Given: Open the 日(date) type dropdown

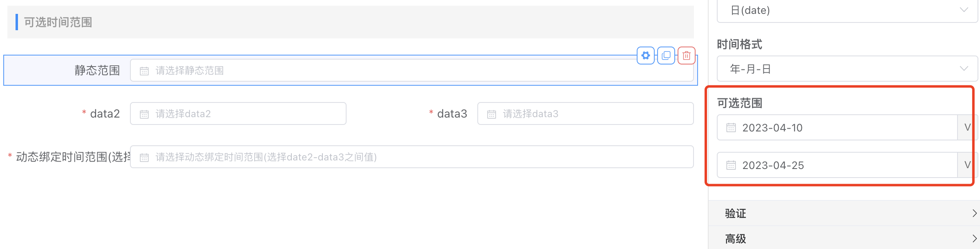Looking at the screenshot, I should click(847, 11).
